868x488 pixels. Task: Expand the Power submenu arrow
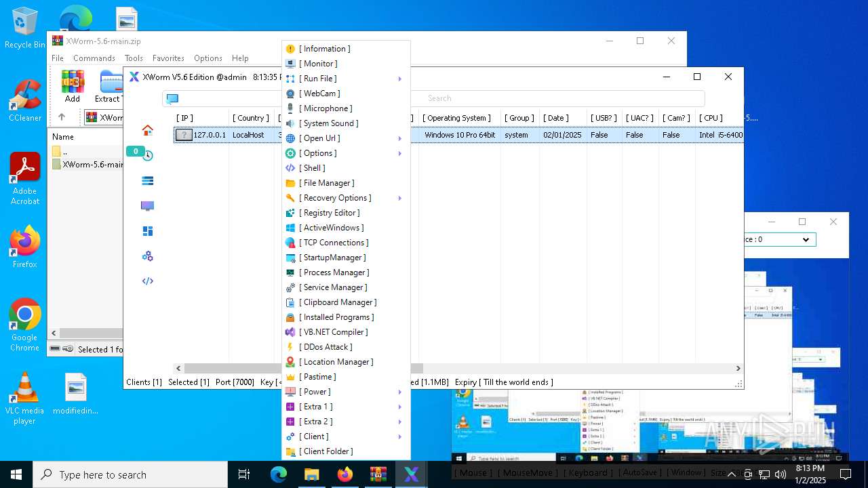click(400, 392)
